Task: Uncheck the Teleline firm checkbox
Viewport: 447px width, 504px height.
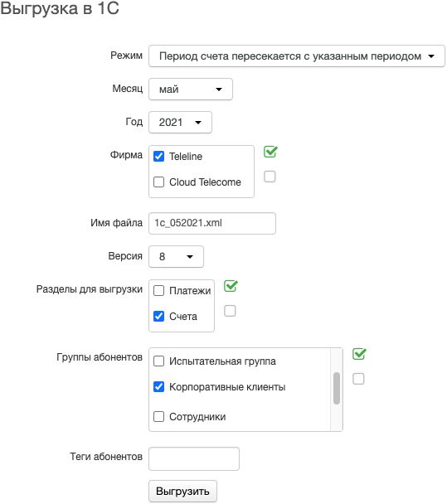Action: 159,156
